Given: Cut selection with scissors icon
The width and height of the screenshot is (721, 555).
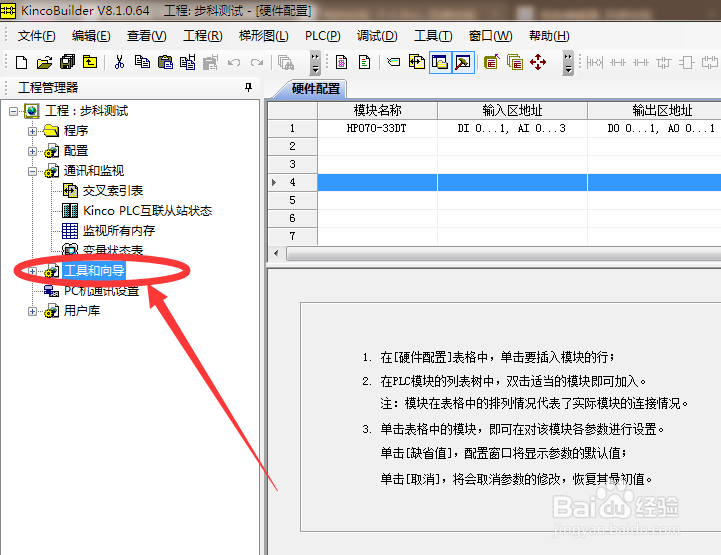Looking at the screenshot, I should pyautogui.click(x=119, y=62).
